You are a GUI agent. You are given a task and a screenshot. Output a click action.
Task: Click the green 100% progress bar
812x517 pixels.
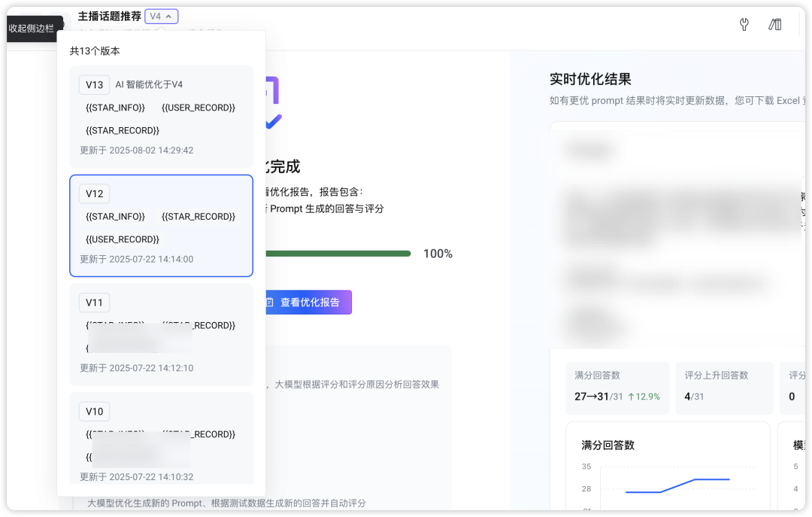click(x=338, y=254)
